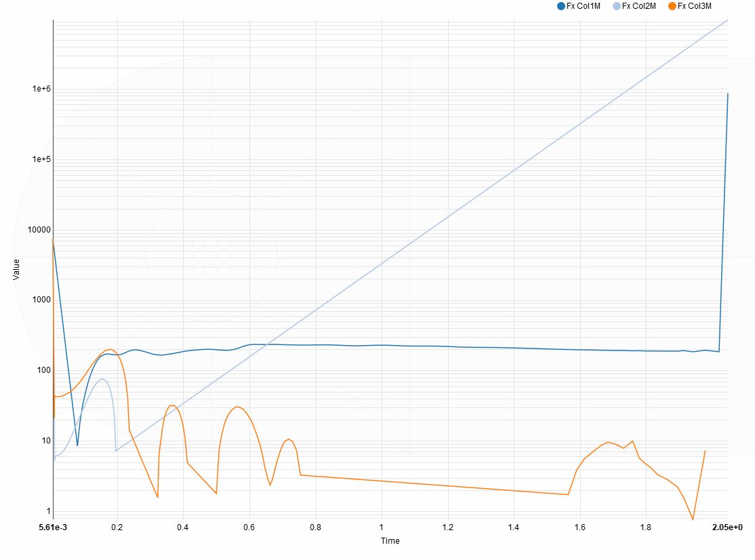755x560 pixels.
Task: Toggle the Fx Col3M legend entry
Action: click(689, 6)
